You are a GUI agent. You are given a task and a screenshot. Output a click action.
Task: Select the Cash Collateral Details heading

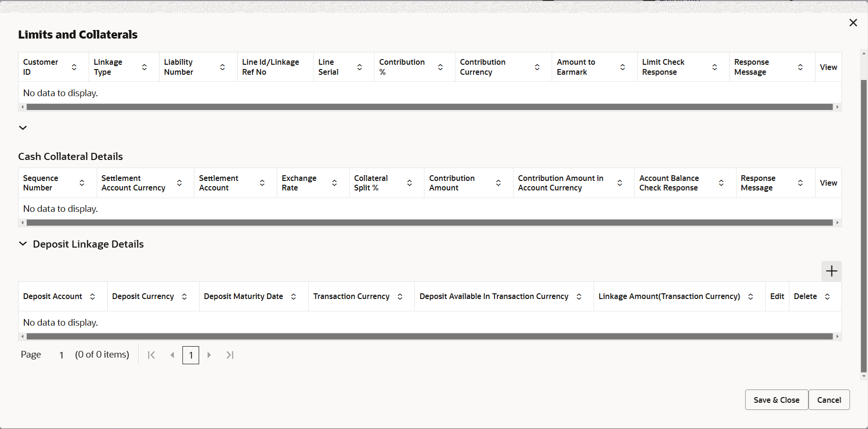tap(70, 156)
